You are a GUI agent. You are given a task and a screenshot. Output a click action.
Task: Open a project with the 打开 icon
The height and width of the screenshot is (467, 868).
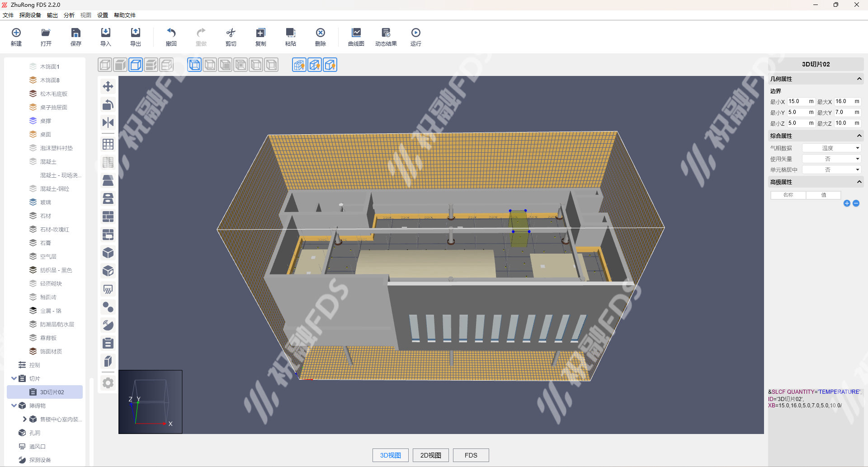coord(46,33)
